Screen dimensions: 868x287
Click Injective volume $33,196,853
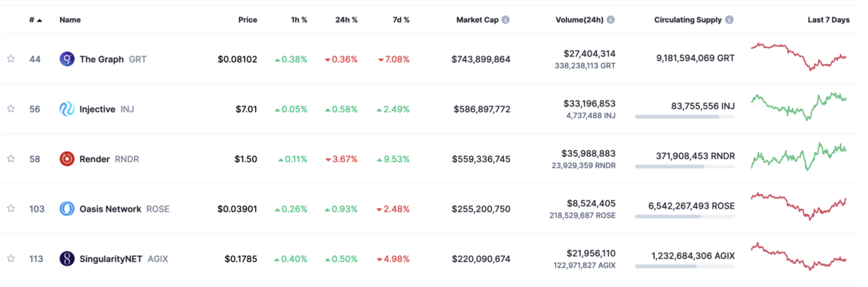click(x=589, y=104)
